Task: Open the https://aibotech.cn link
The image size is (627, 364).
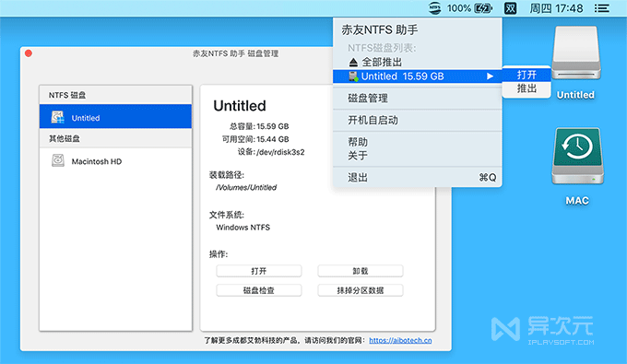Action: (x=400, y=340)
